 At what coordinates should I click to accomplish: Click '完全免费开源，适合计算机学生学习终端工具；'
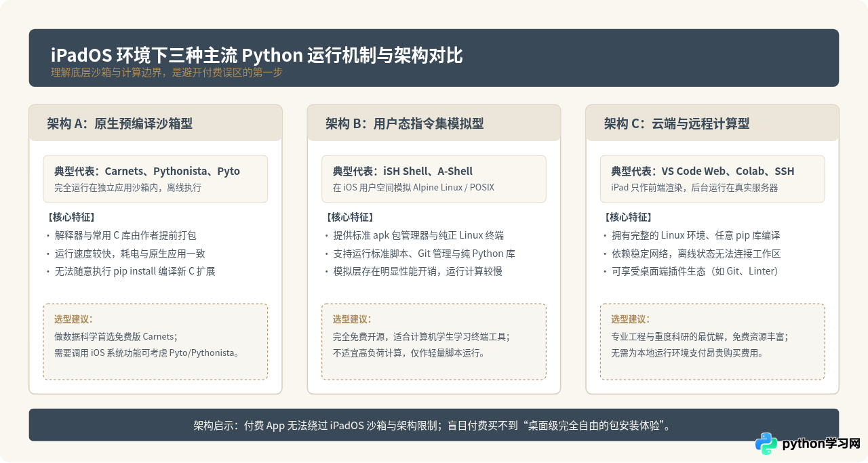421,336
